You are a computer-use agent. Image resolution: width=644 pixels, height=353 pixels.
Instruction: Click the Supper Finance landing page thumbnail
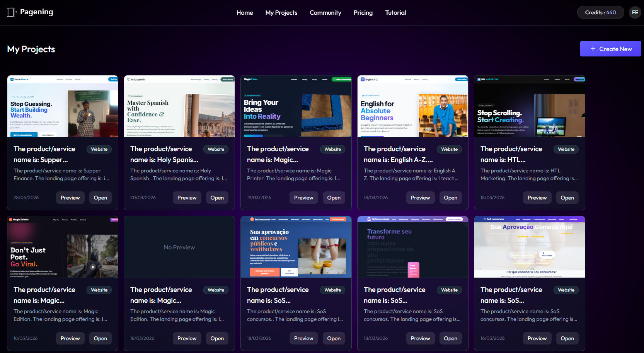coord(63,106)
